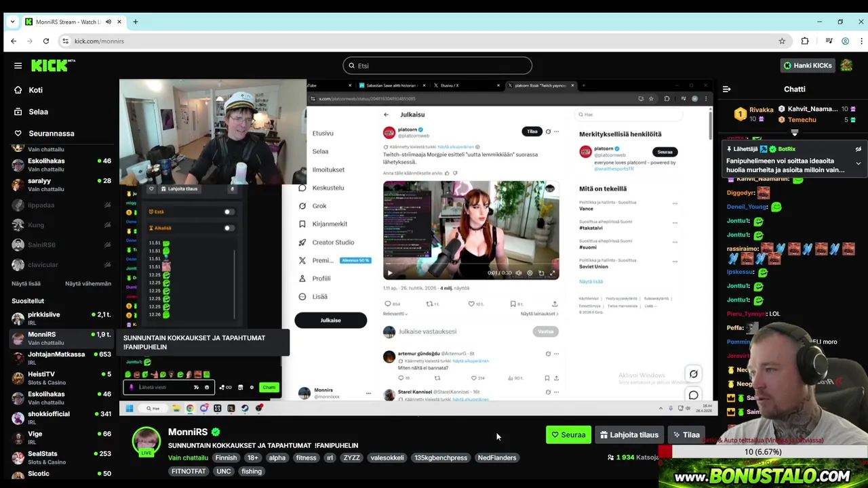Screen dimensions: 868x488
Task: Click the Lähetä viesti field in streamed chat
Action: (168, 388)
